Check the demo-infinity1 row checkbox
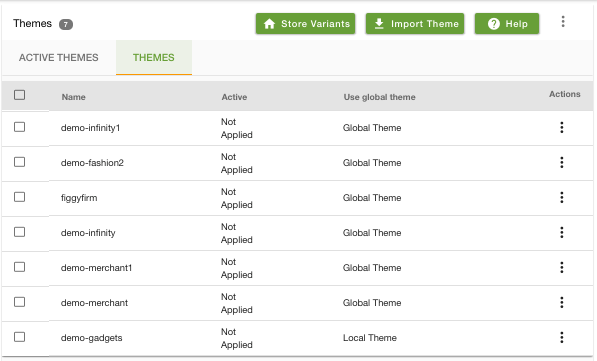Screen dimensions: 597x361 point(19,127)
